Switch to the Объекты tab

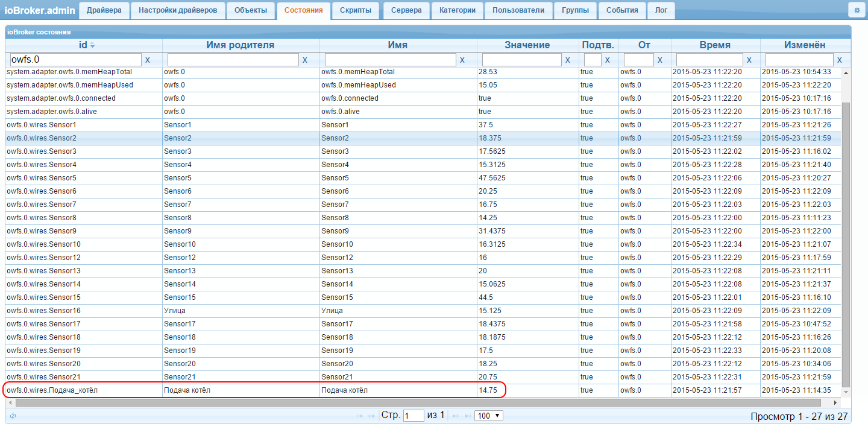[251, 10]
